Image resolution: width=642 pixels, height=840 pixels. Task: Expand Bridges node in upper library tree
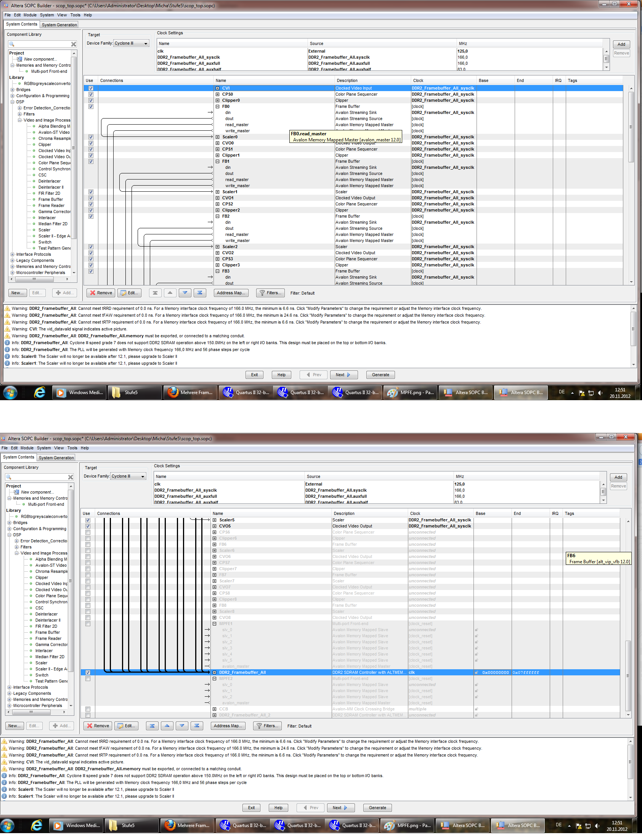(13, 90)
